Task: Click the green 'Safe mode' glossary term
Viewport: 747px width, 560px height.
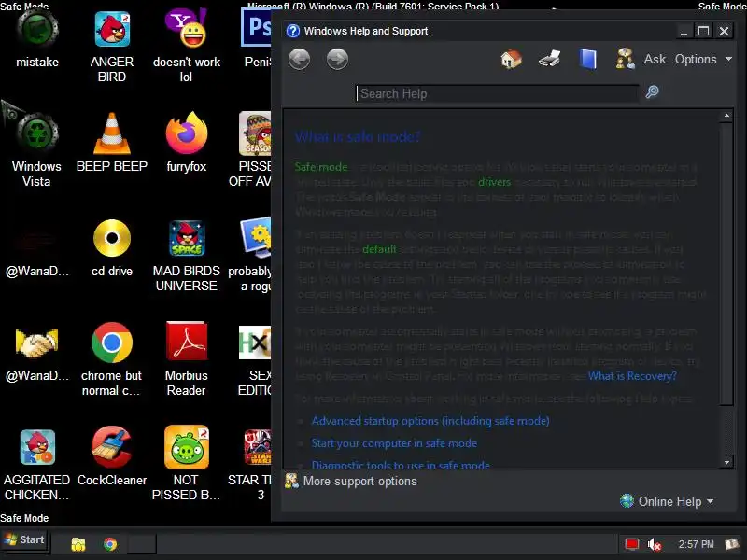Action: (321, 167)
